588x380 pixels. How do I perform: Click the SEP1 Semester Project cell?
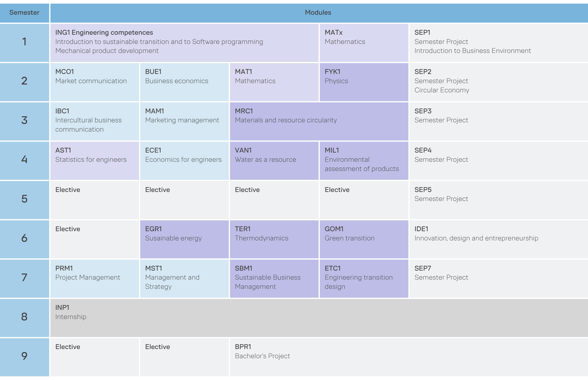click(x=499, y=43)
